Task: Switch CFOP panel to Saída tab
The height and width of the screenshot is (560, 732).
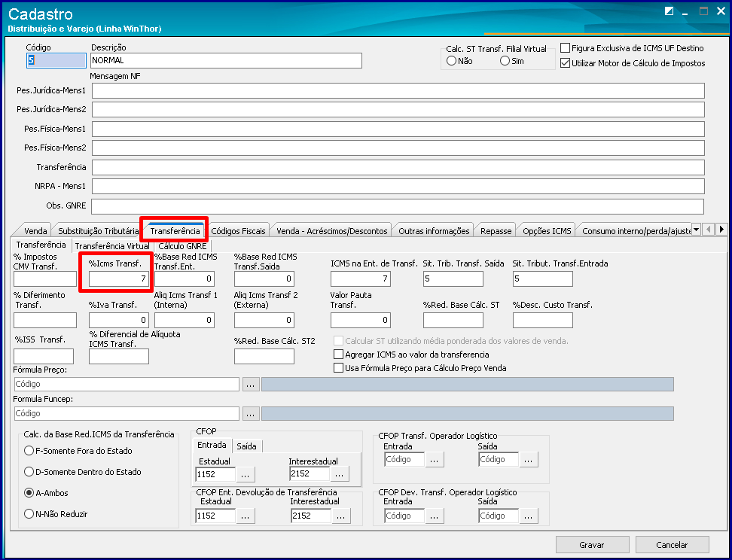Action: [x=246, y=446]
